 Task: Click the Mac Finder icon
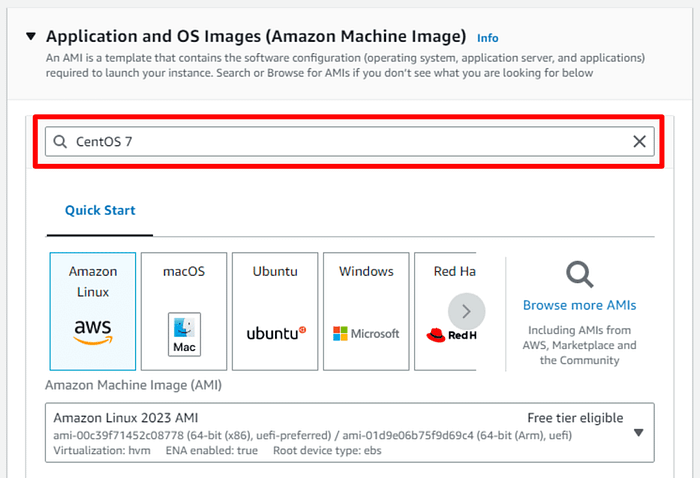pyautogui.click(x=184, y=334)
